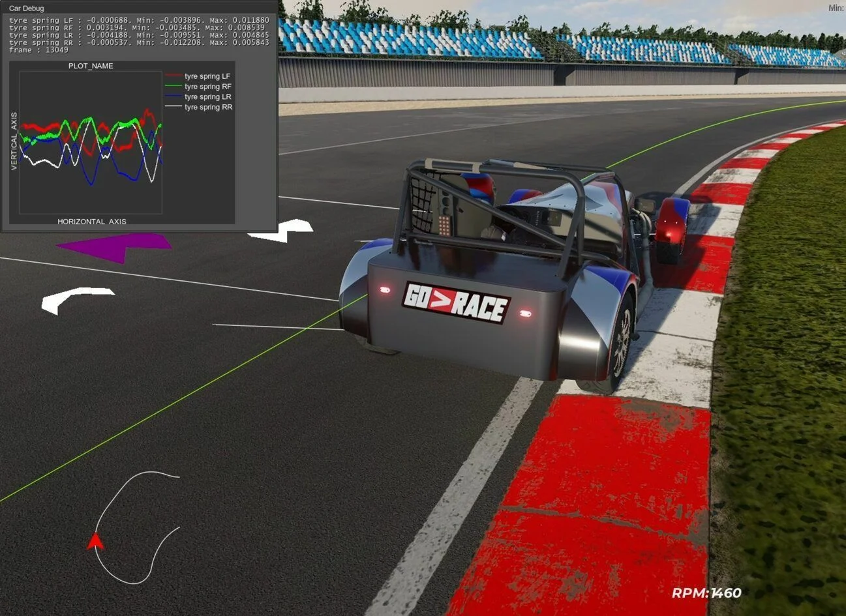846x616 pixels.
Task: Click the car's right tail light
Action: [x=526, y=314]
